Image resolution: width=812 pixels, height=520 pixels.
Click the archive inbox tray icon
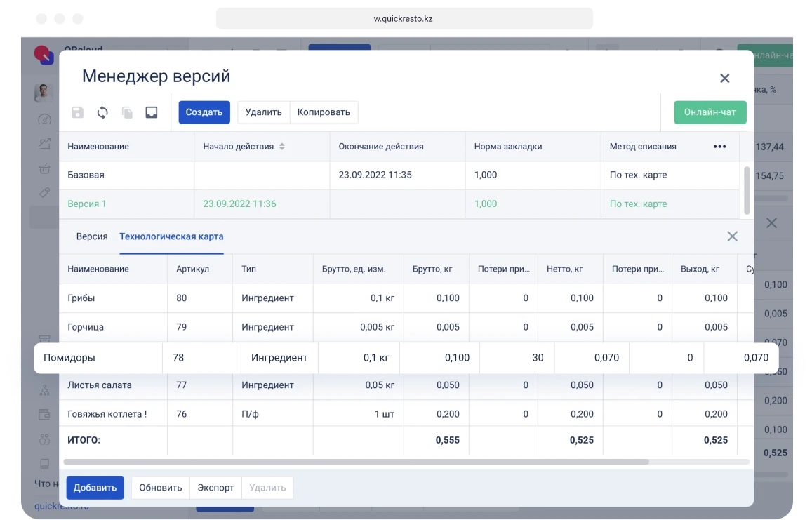click(x=152, y=112)
